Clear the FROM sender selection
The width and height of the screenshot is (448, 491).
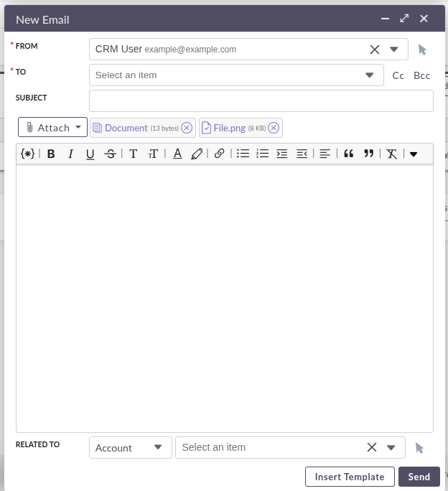coord(375,50)
